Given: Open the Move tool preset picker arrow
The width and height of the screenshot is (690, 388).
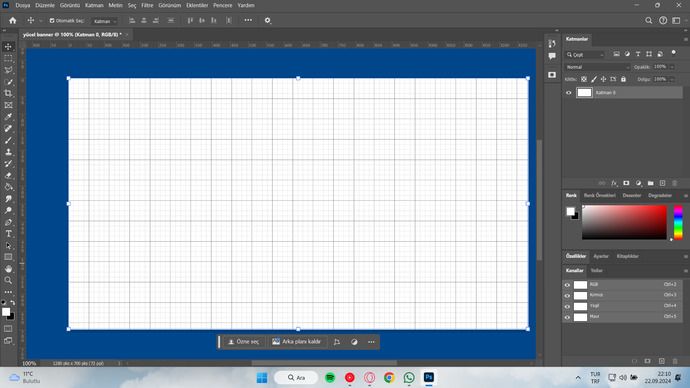Looking at the screenshot, I should pos(40,21).
